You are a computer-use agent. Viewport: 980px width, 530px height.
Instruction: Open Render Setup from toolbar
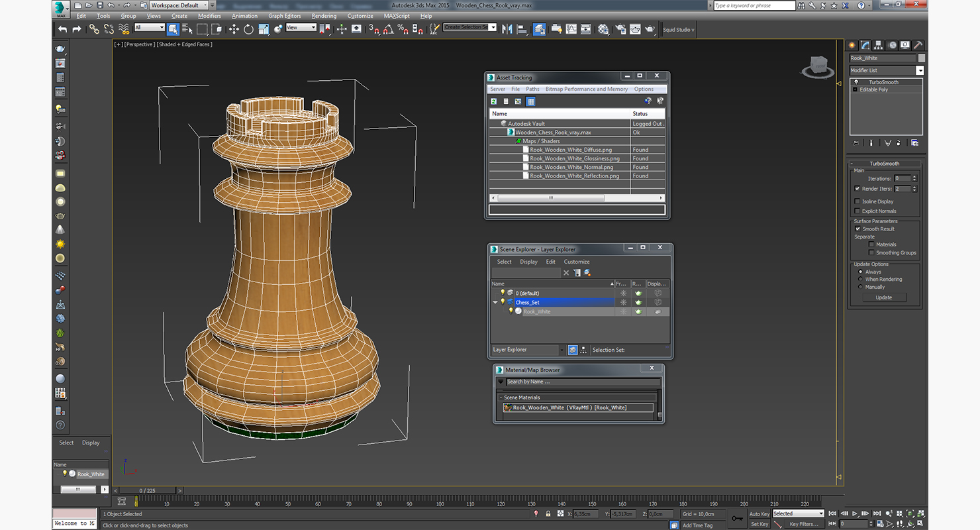tap(620, 29)
